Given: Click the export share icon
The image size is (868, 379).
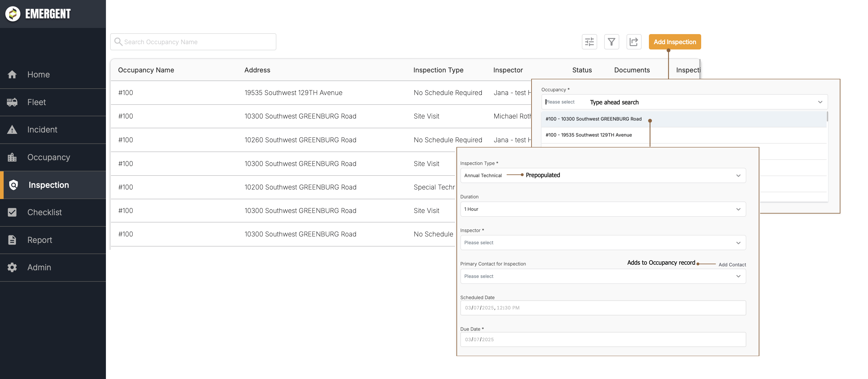Looking at the screenshot, I should 634,42.
